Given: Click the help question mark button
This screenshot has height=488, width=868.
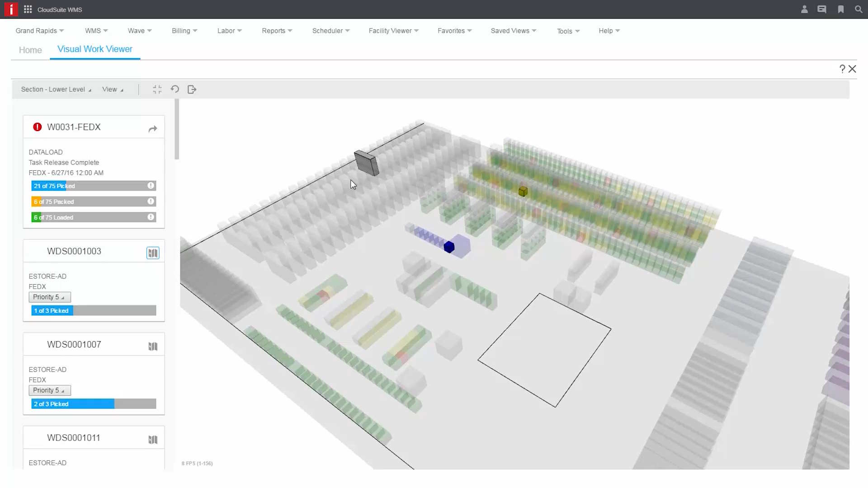Looking at the screenshot, I should (842, 69).
